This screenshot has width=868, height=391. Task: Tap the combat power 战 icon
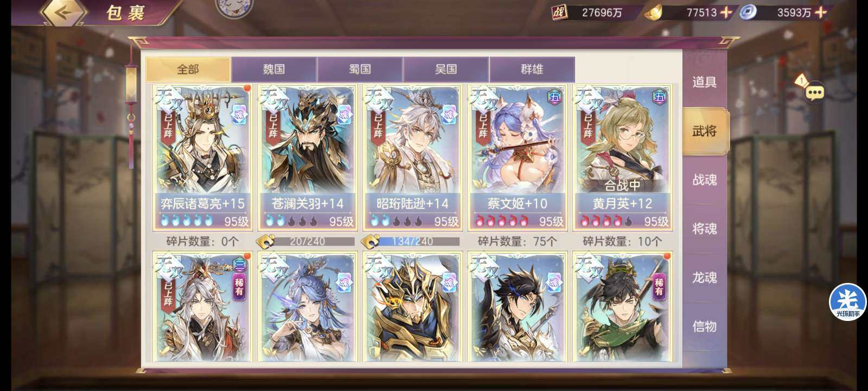(x=559, y=12)
